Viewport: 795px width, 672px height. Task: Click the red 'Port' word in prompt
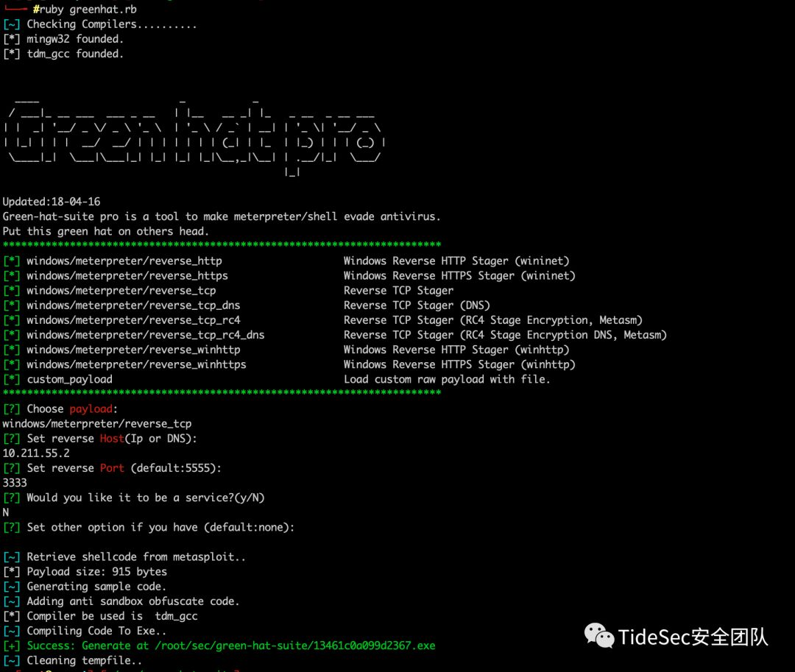112,467
